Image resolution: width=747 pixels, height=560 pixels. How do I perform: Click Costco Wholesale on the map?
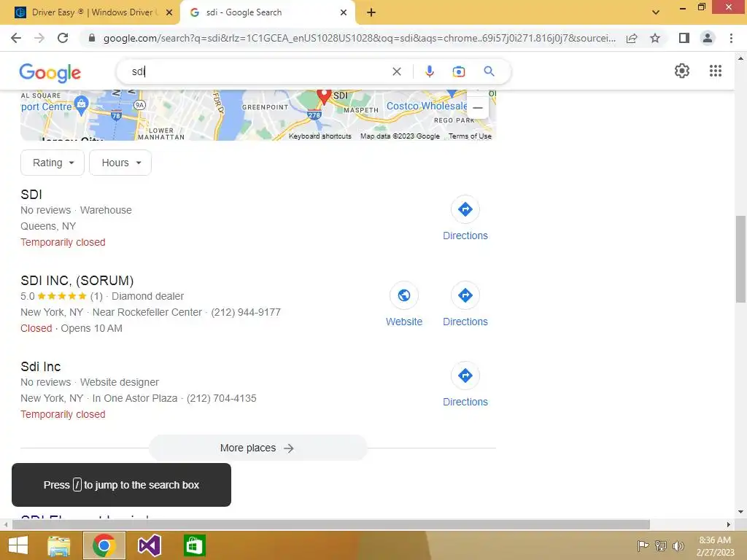(x=426, y=106)
